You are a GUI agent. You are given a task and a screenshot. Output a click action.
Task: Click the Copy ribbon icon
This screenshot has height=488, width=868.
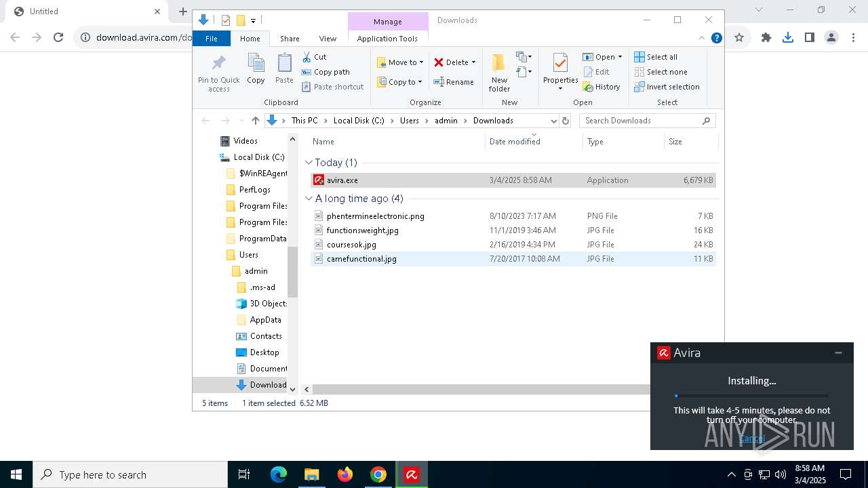[x=256, y=63]
